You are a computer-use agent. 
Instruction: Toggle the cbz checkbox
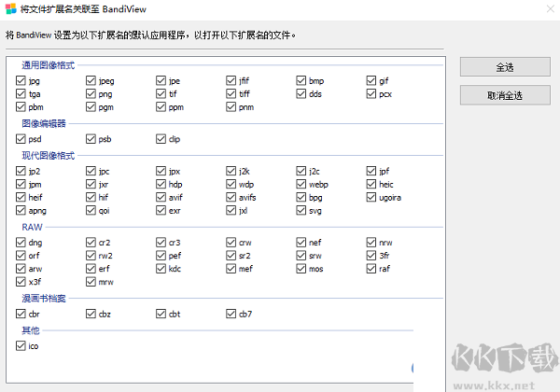(91, 314)
